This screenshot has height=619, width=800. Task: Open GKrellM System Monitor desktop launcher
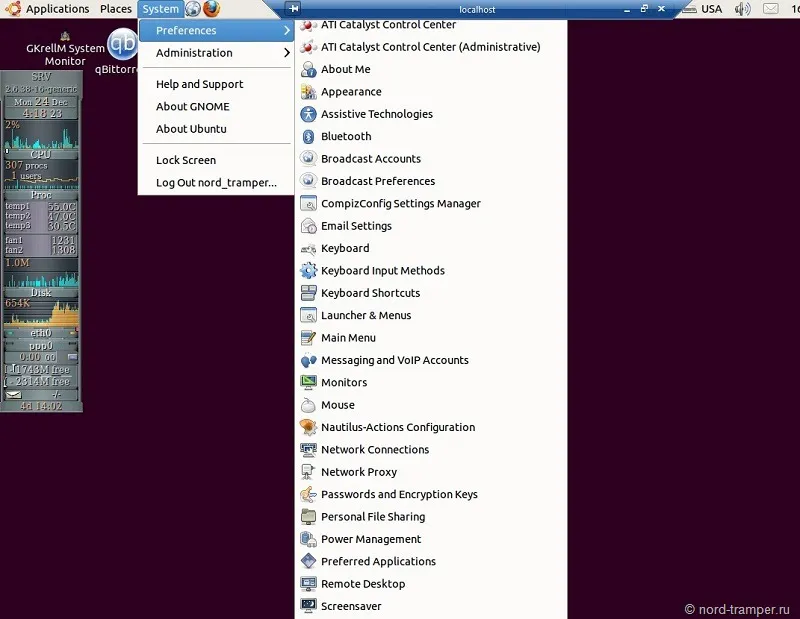point(65,49)
